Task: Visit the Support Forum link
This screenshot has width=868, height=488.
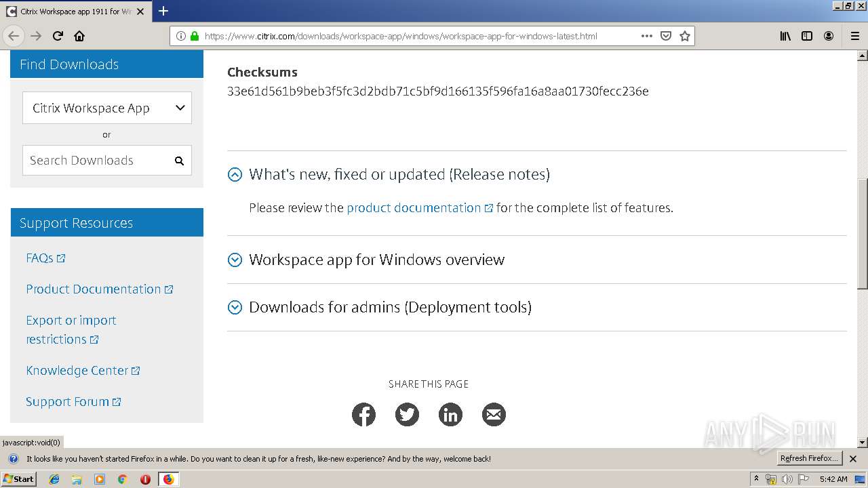Action: [73, 402]
